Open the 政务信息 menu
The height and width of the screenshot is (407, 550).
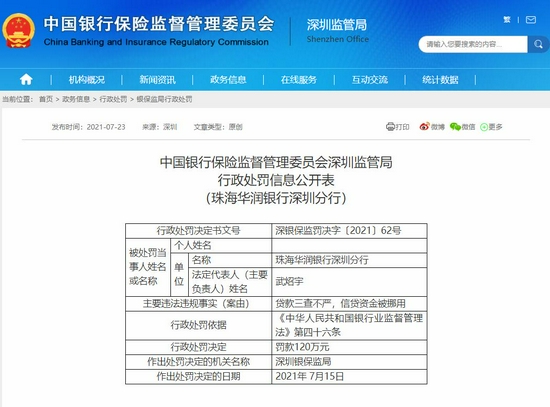(228, 80)
